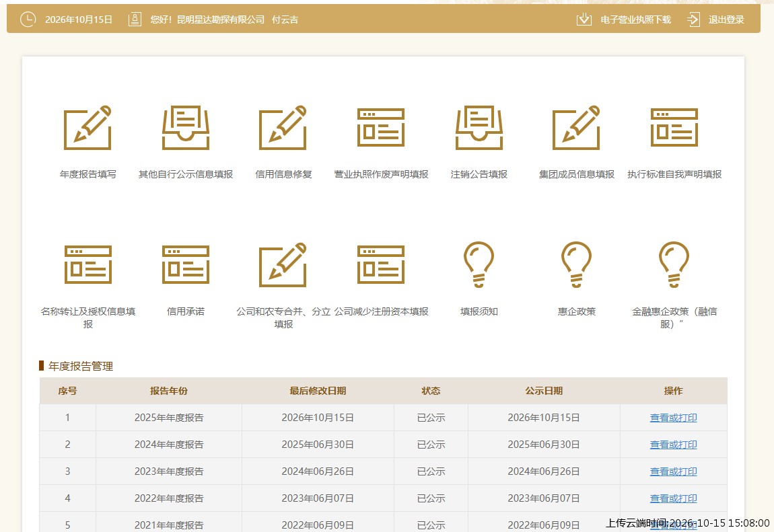
Task: Open 金融惠企政策（融信服）lightbulb icon
Action: pyautogui.click(x=674, y=265)
